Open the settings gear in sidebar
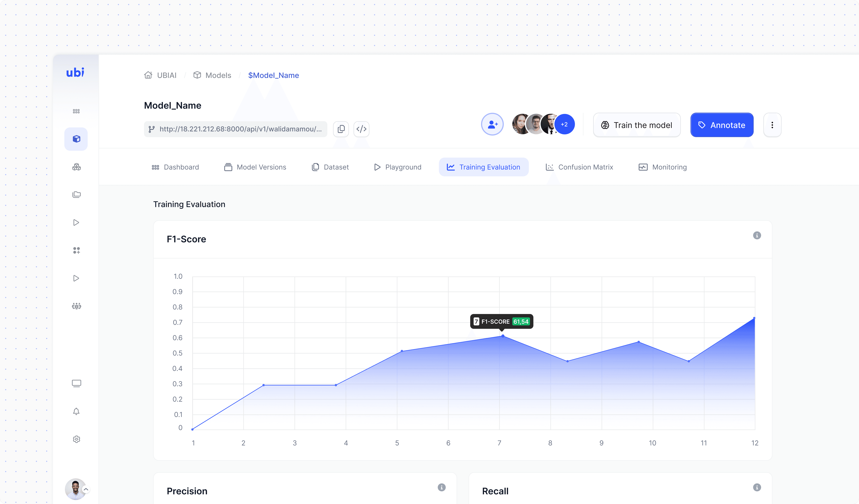 pyautogui.click(x=76, y=439)
